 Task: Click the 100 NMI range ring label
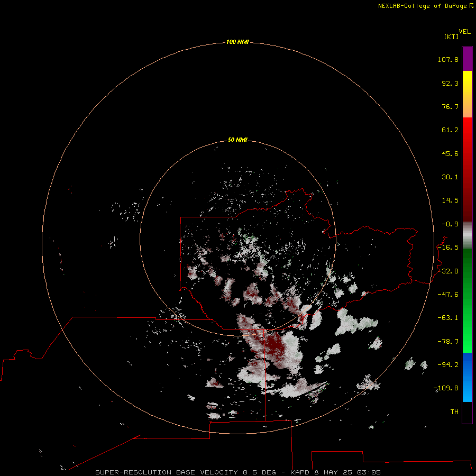click(237, 42)
